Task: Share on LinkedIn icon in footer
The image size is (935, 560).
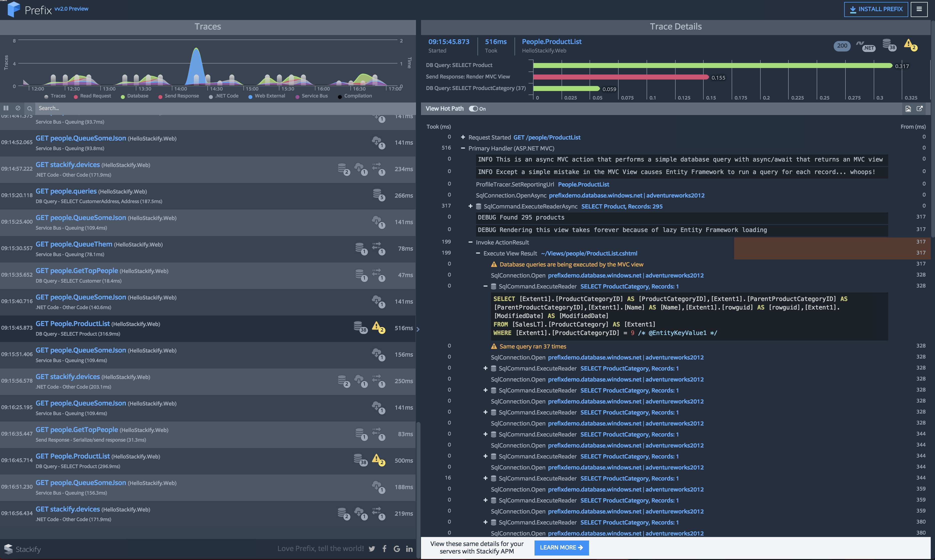Action: coord(409,549)
